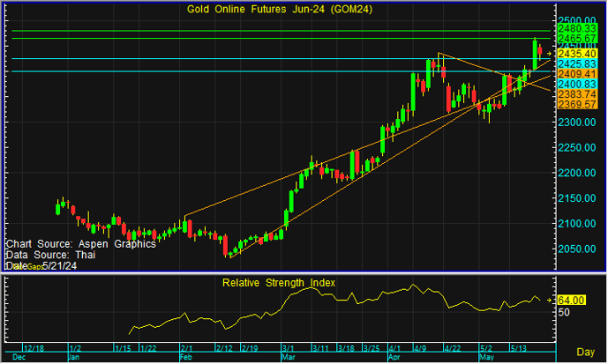Select the 3/11 date on time axis
This screenshot has height=364, width=608.
coord(320,348)
